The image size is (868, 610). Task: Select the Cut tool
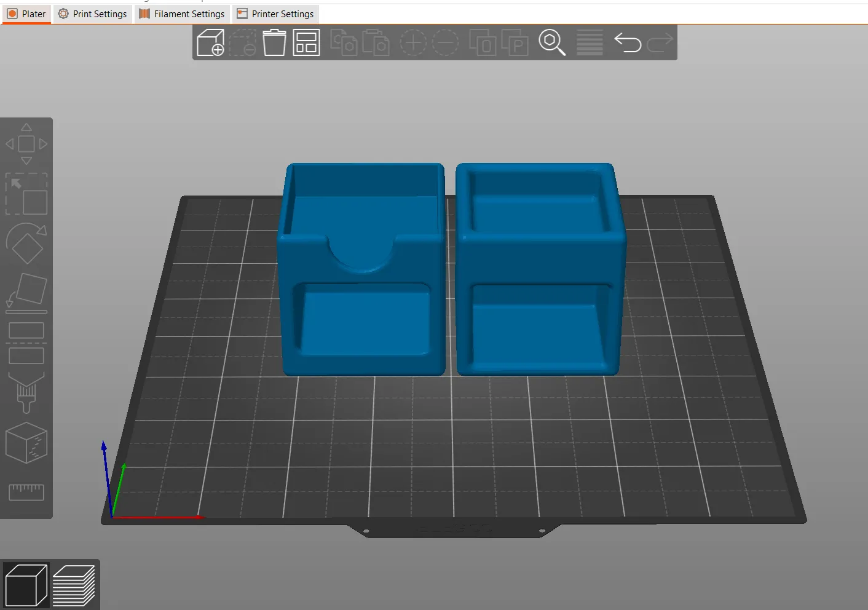[26, 343]
